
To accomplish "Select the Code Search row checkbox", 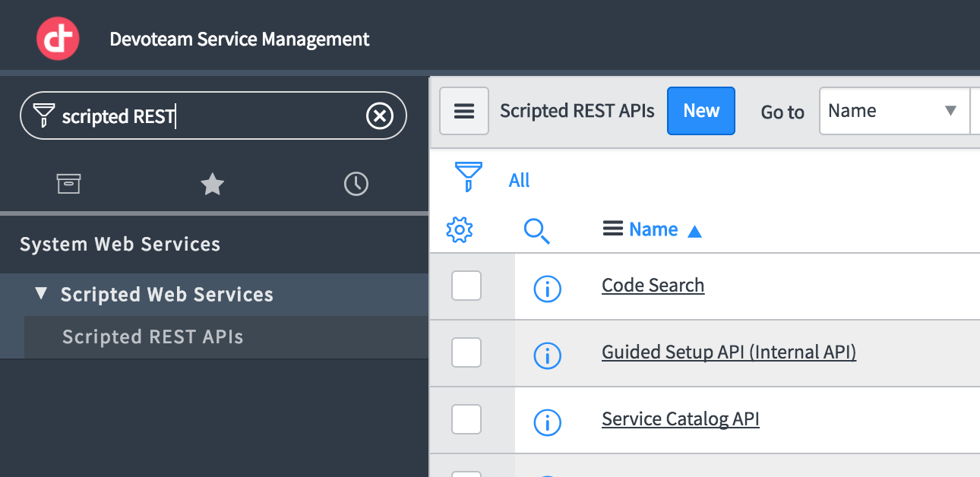I will pyautogui.click(x=466, y=286).
